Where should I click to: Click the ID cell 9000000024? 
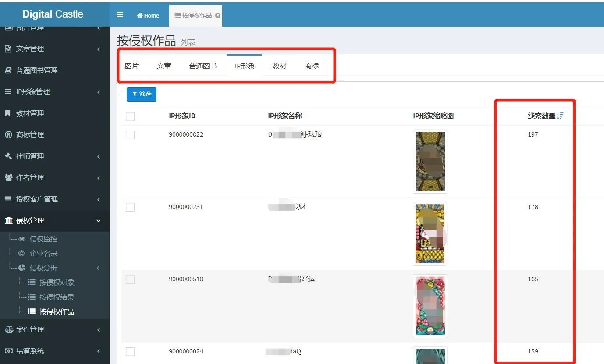tap(186, 351)
